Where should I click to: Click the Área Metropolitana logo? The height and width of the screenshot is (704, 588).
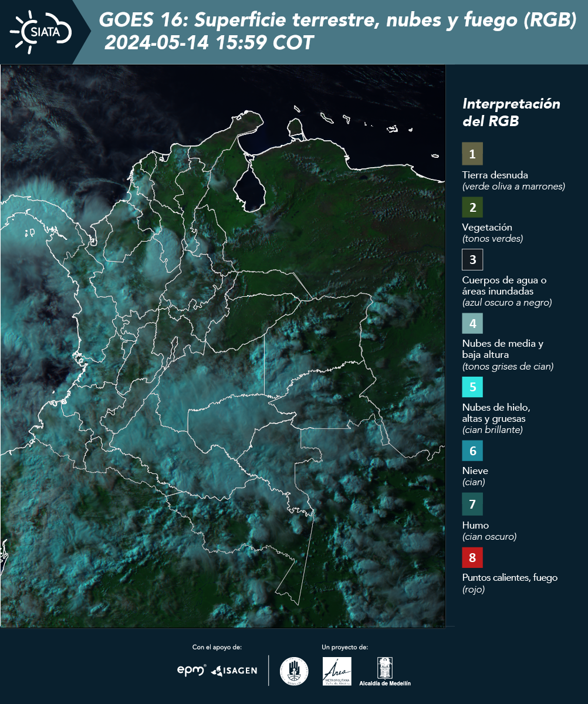(337, 671)
